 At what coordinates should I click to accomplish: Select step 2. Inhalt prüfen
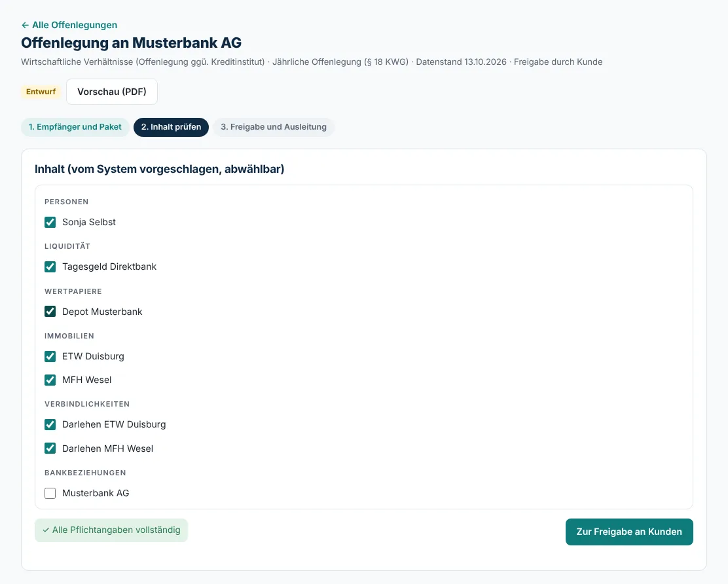pyautogui.click(x=171, y=127)
